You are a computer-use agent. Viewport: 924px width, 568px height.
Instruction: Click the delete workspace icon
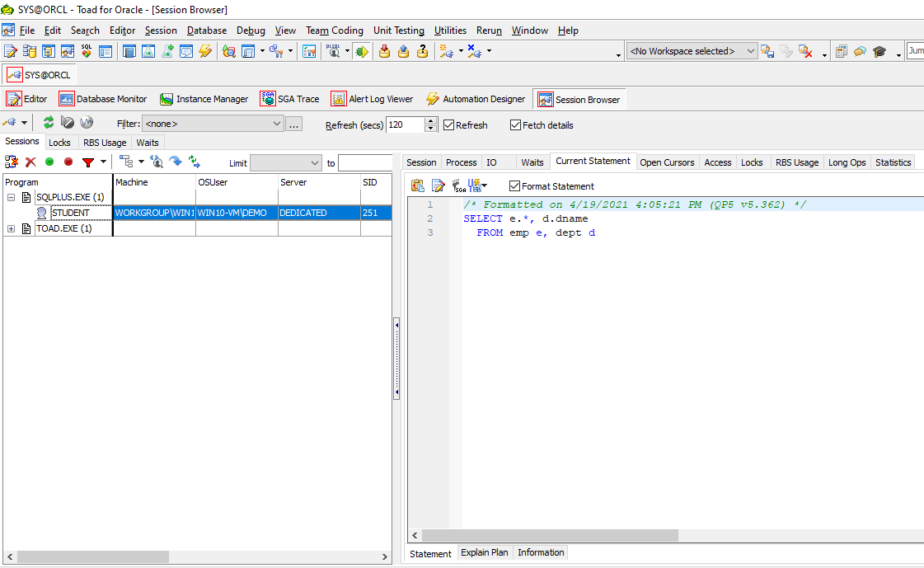click(805, 51)
